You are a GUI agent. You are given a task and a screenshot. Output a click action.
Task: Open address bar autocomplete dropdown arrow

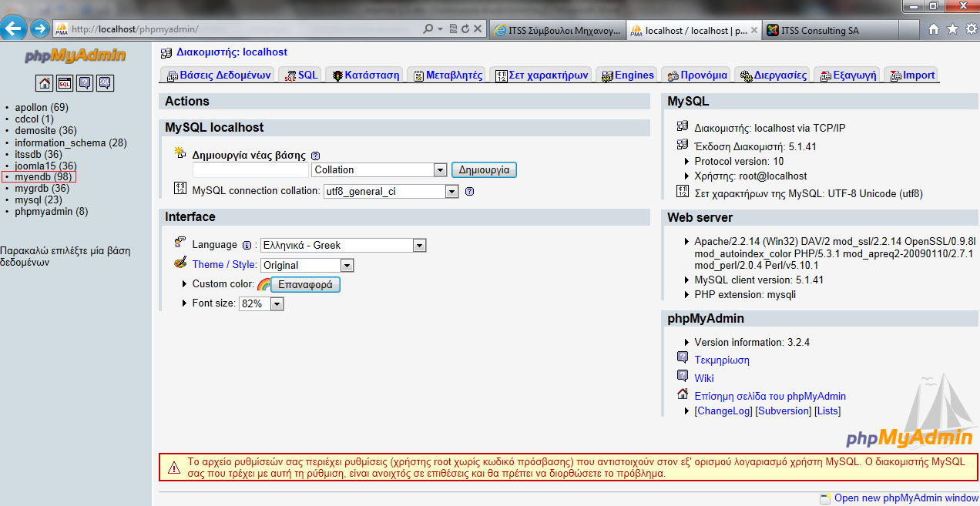pyautogui.click(x=441, y=29)
